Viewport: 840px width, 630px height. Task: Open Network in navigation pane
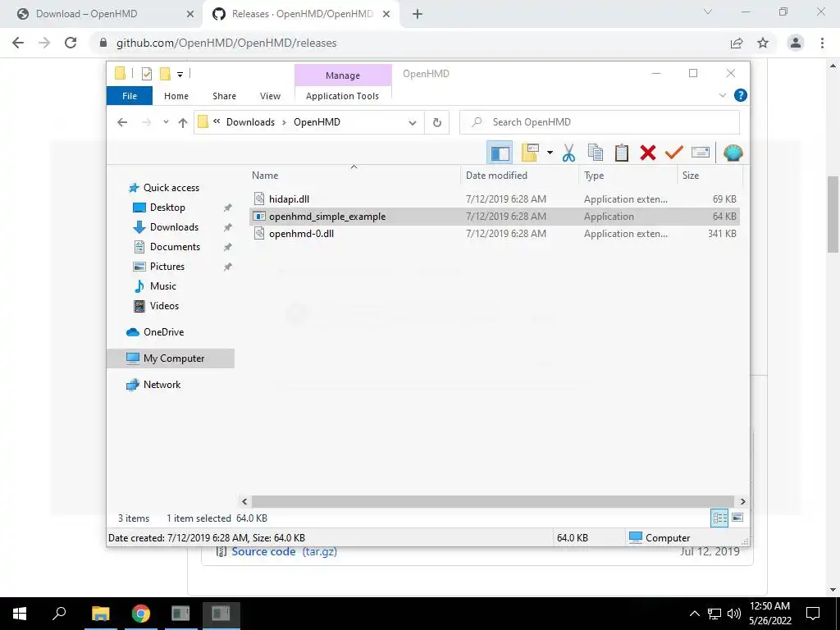tap(162, 385)
